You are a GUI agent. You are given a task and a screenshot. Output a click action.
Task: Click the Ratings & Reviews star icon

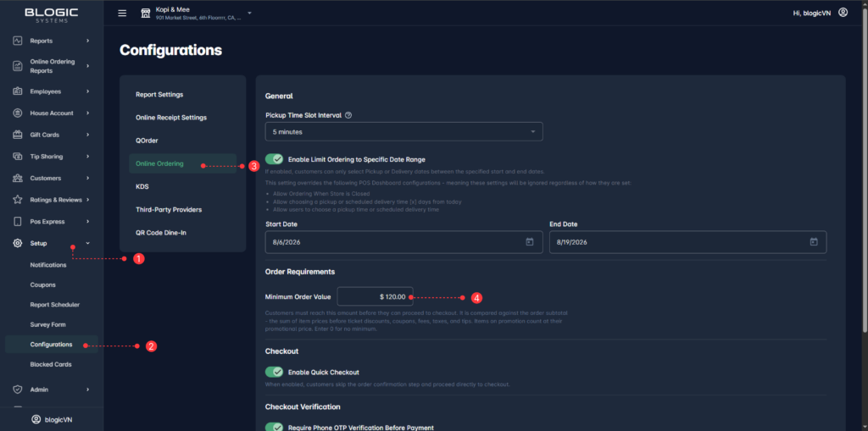(x=18, y=200)
